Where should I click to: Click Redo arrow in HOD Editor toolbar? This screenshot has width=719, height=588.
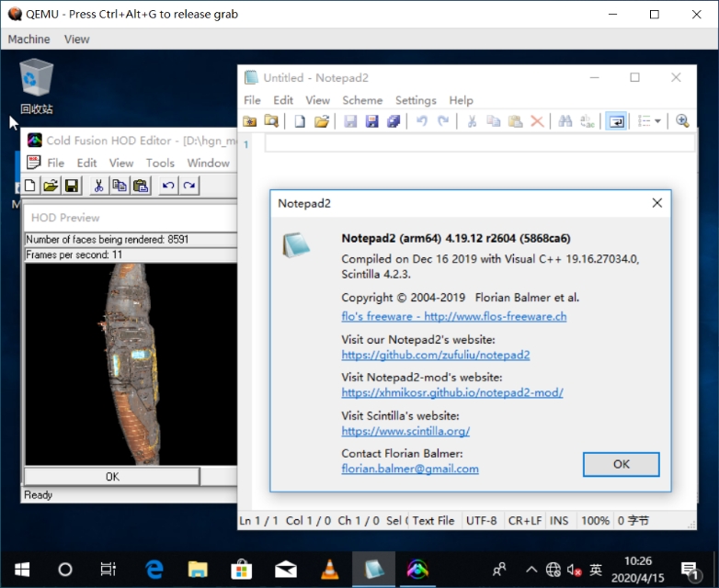188,186
